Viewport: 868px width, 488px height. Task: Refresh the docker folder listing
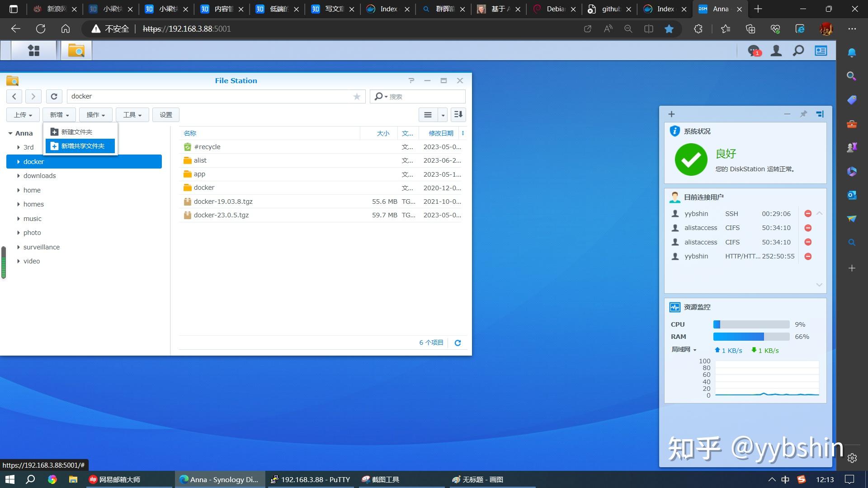click(54, 96)
